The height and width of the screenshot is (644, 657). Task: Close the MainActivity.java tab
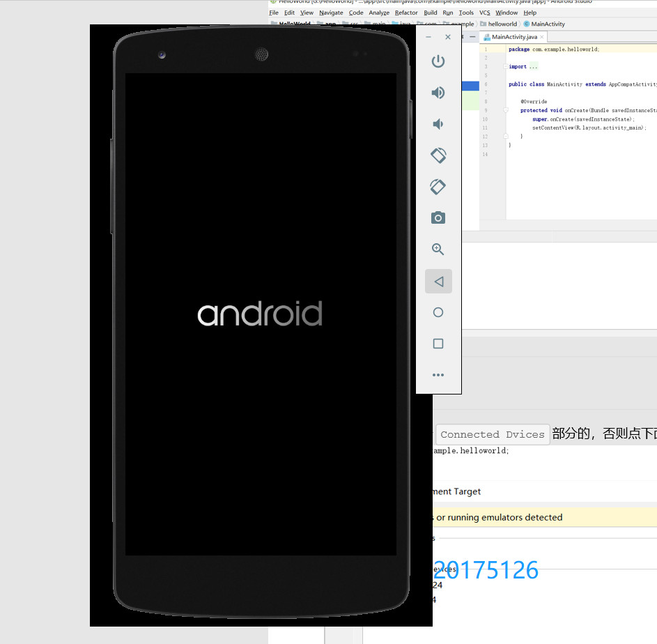(x=542, y=37)
